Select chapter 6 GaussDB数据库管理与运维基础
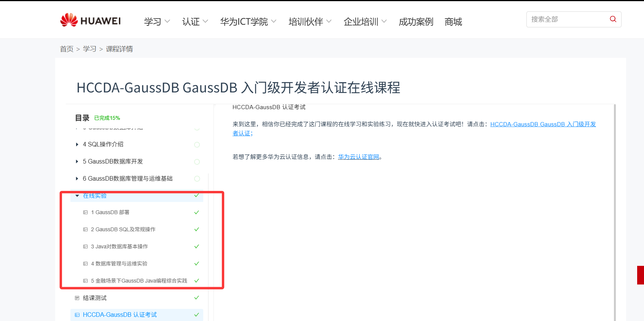 [128, 179]
